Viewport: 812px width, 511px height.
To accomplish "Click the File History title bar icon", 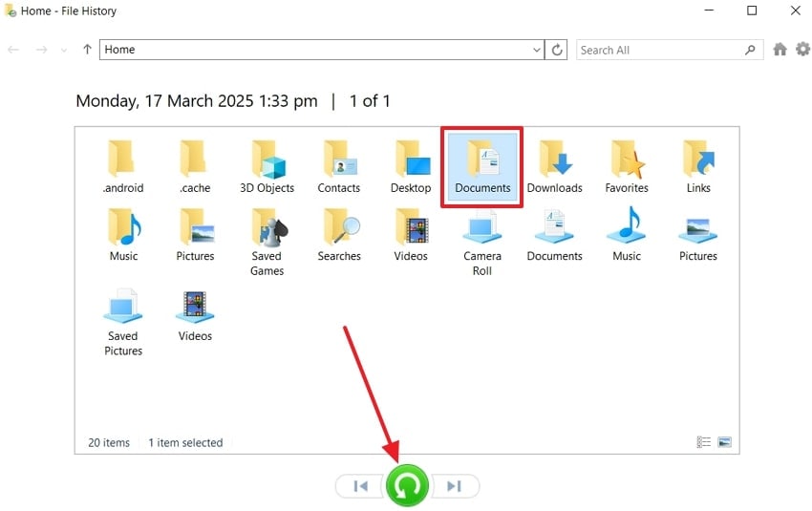I will tap(11, 11).
